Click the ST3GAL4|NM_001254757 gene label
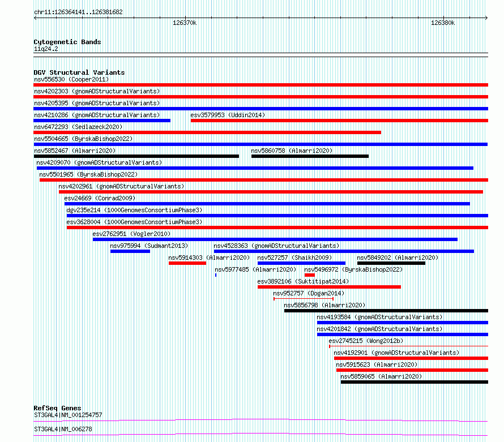Viewport: 504px width, 442px height. coord(68,415)
